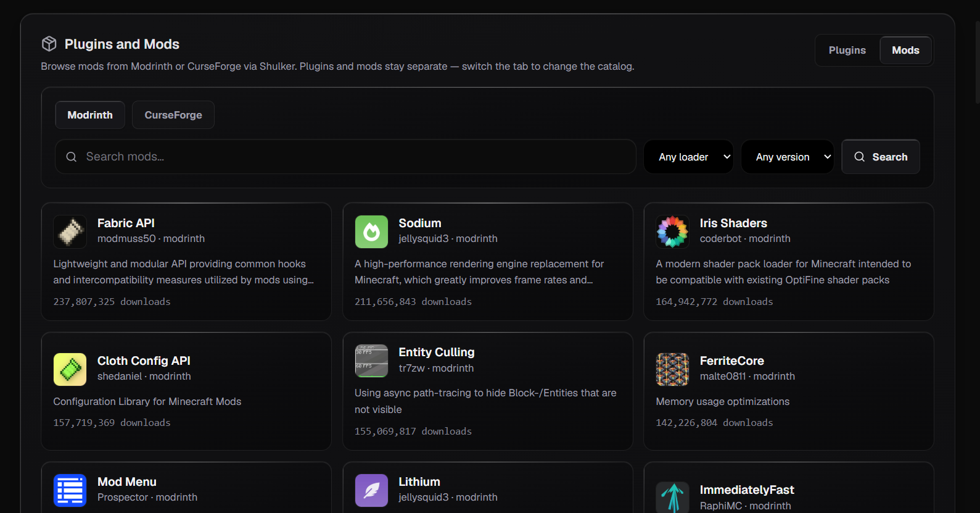Screen dimensions: 980x513
Task: Click Entity Culling path-tracing description
Action: click(485, 401)
